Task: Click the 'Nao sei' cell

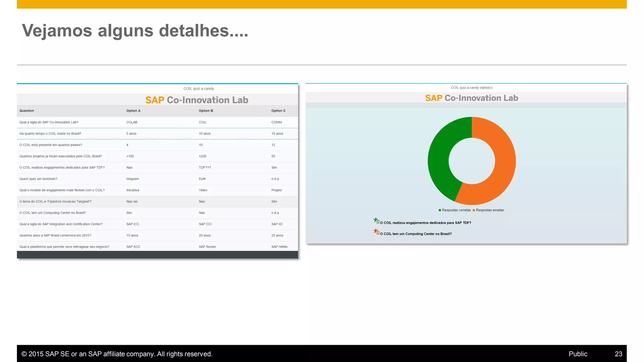Action: tap(132, 201)
